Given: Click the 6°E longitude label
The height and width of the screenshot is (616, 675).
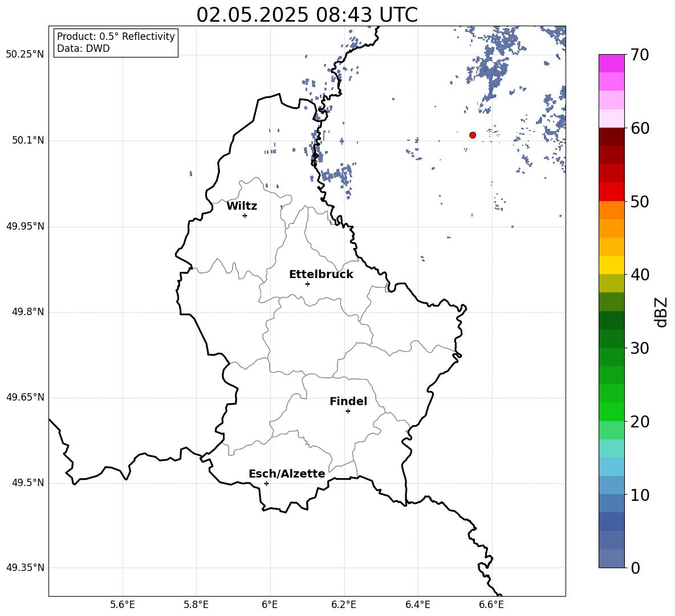Looking at the screenshot, I should (x=270, y=605).
